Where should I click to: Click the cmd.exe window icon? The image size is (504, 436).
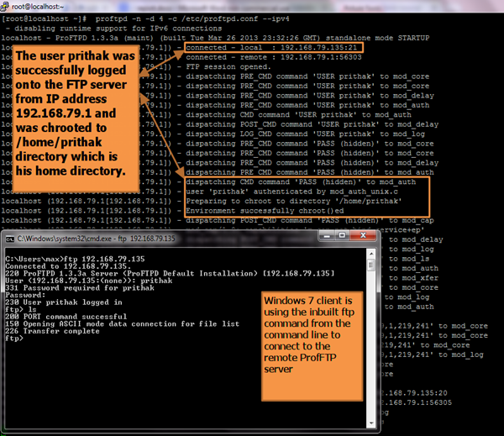(x=11, y=239)
